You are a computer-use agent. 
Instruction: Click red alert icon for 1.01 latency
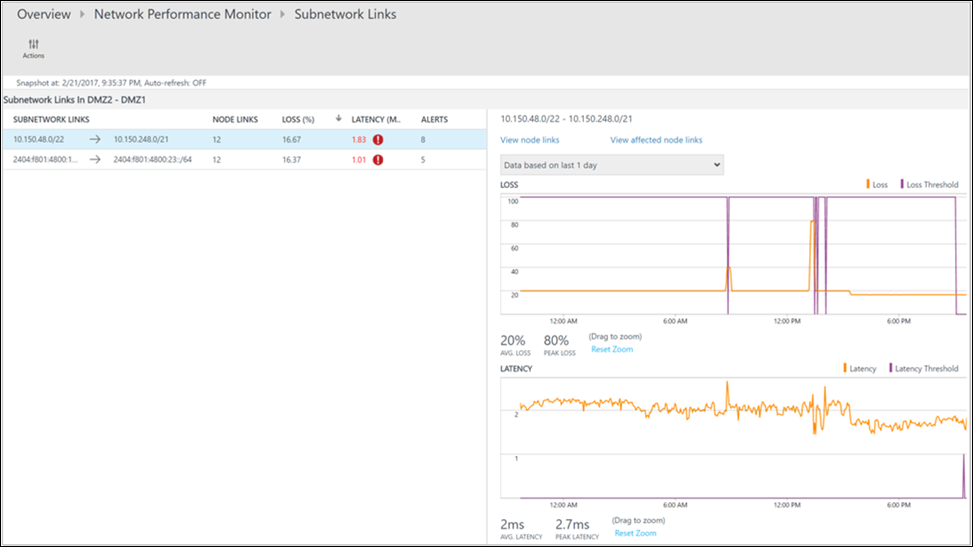[x=378, y=158]
